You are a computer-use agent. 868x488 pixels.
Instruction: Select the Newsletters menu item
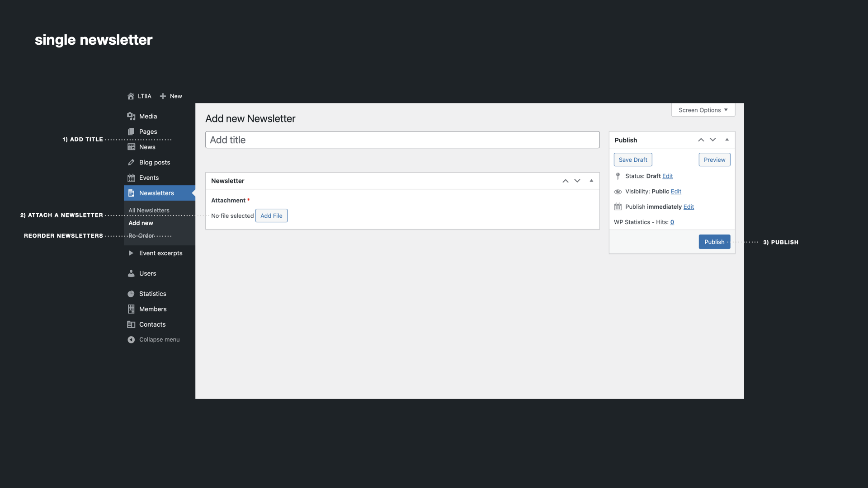click(160, 193)
